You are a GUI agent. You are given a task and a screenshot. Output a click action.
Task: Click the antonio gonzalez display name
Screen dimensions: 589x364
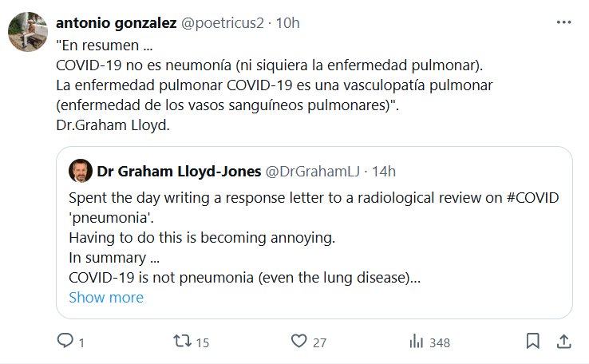pos(113,23)
